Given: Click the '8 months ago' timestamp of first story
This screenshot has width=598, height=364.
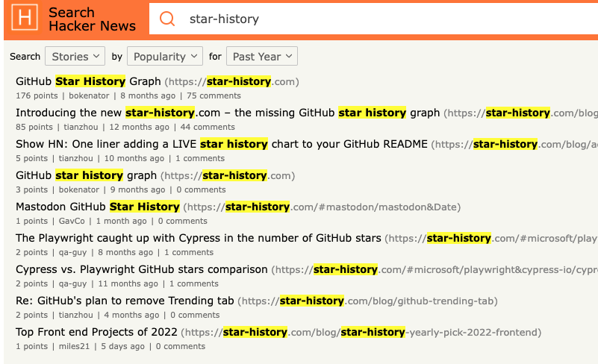Looking at the screenshot, I should (x=148, y=95).
